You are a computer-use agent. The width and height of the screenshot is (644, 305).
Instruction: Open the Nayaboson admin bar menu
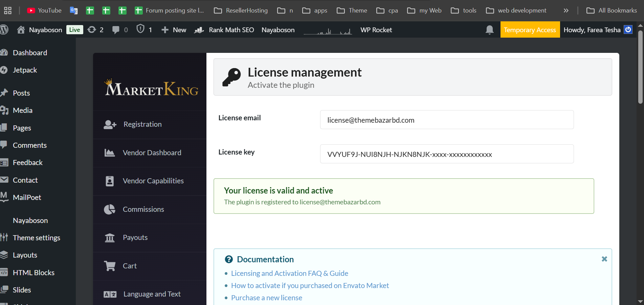click(x=278, y=30)
